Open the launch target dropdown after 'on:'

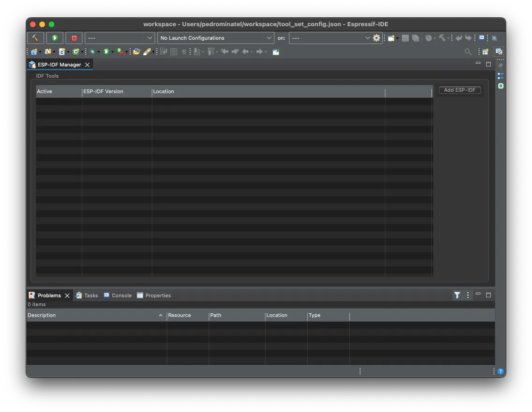pos(330,38)
